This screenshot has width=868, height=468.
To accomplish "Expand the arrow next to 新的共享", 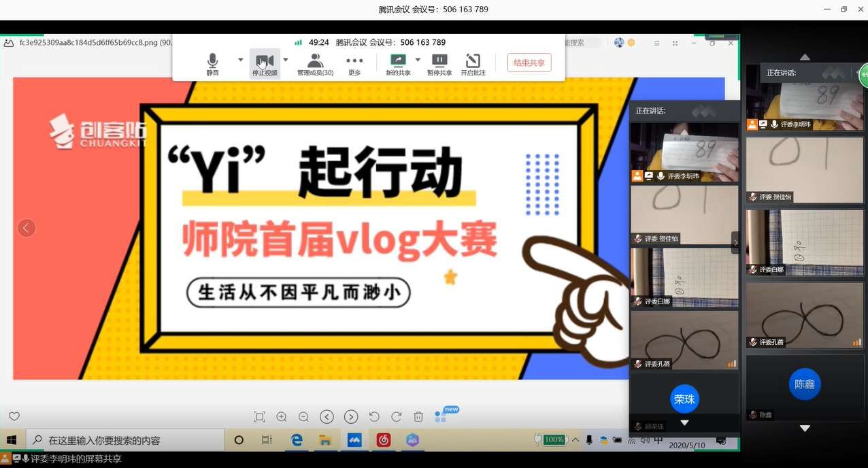I will (x=418, y=60).
